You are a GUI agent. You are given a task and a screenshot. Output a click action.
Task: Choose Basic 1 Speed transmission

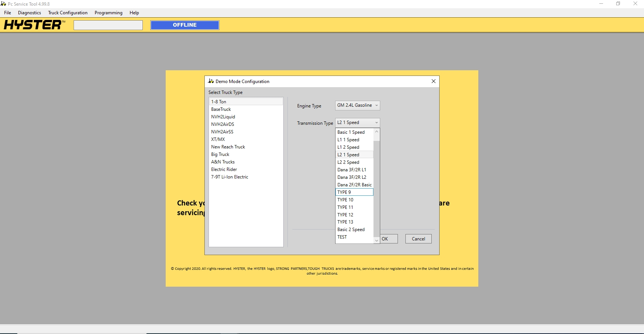[x=354, y=132]
